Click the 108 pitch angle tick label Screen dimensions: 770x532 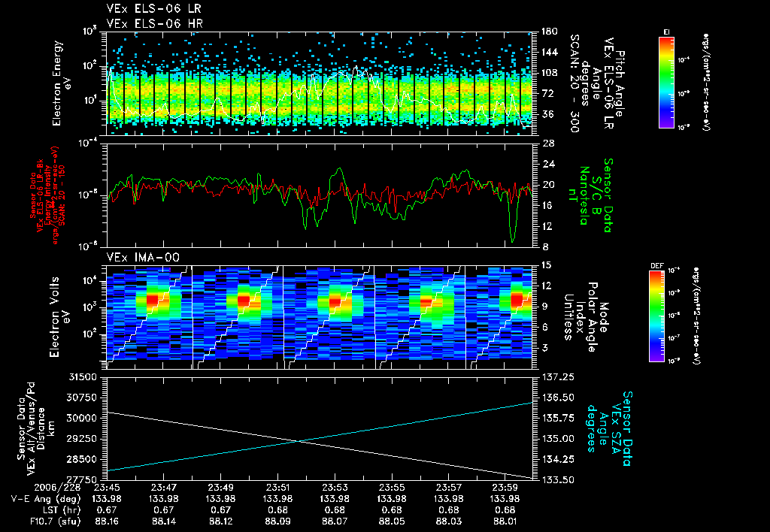pyautogui.click(x=550, y=73)
